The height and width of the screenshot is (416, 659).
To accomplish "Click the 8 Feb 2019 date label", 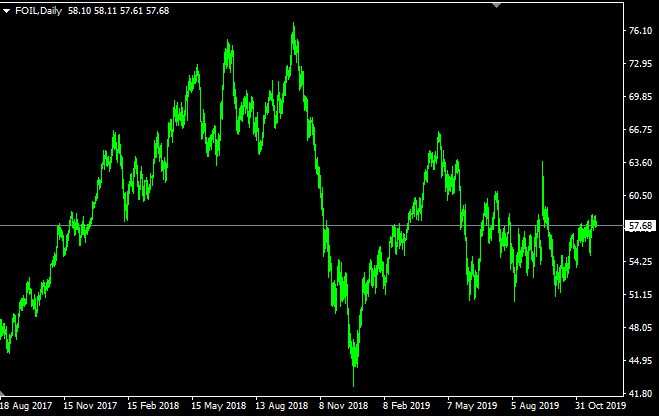I will [406, 406].
